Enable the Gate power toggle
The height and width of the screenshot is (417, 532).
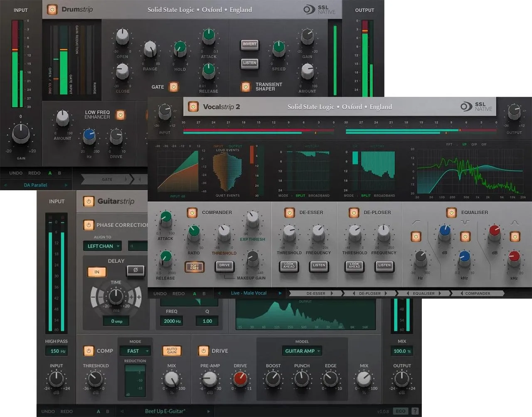pos(174,87)
